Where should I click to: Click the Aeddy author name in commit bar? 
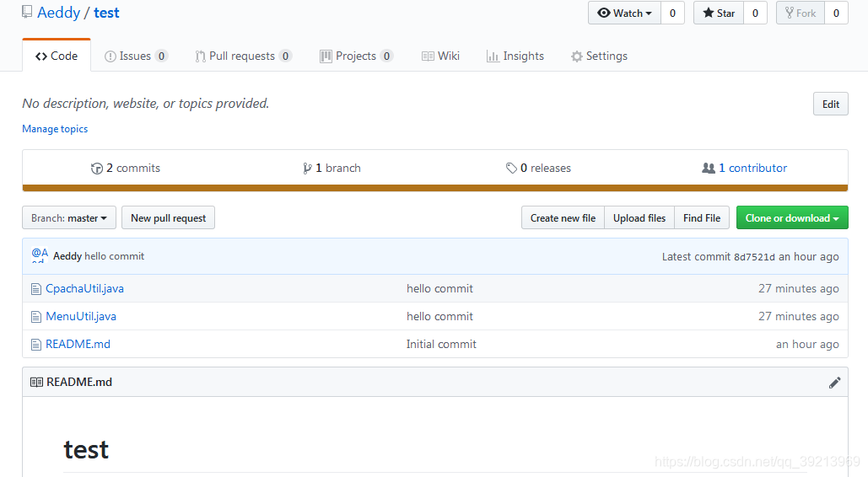click(x=67, y=256)
